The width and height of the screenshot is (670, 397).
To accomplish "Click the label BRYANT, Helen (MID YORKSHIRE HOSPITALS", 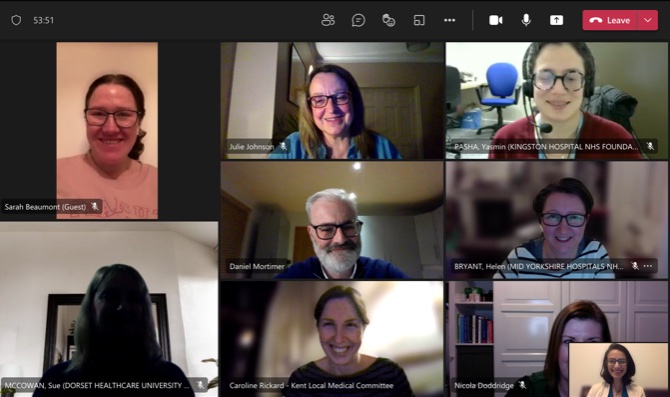I will pos(538,266).
